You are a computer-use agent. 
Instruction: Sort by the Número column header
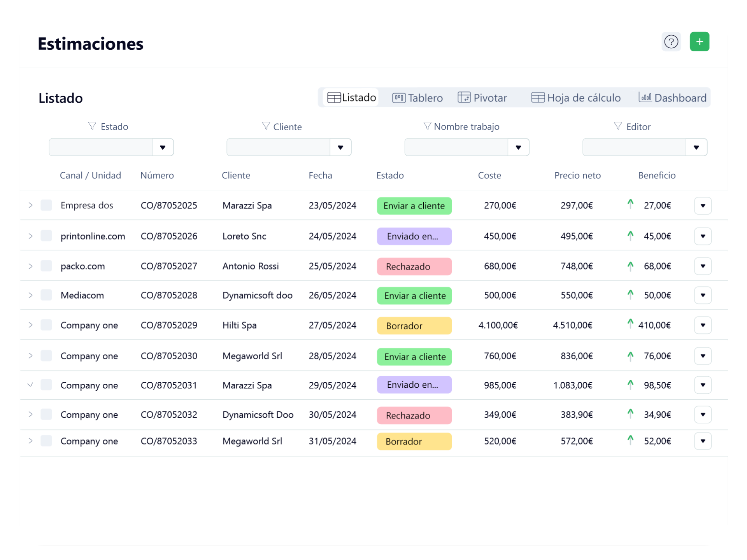pos(157,175)
